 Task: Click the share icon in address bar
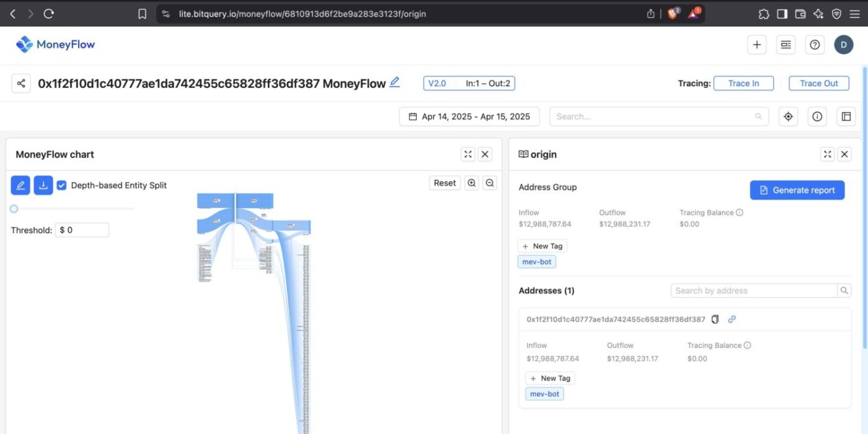point(650,14)
